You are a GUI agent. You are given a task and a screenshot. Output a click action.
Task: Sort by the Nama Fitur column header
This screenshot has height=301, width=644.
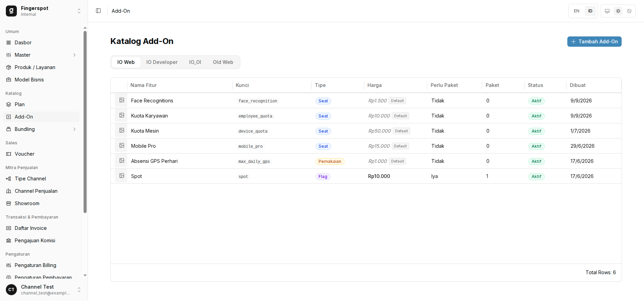point(144,85)
